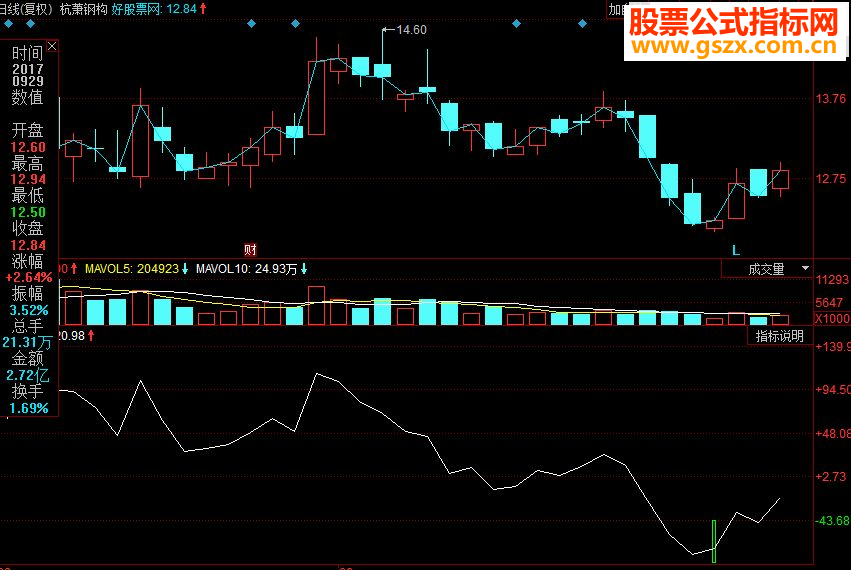Click the +94.50 indicator axis label
This screenshot has width=851, height=570.
(833, 390)
